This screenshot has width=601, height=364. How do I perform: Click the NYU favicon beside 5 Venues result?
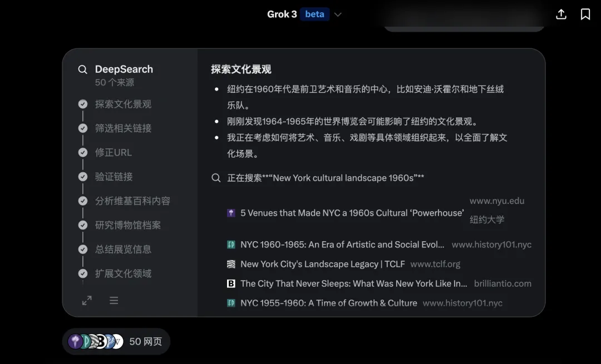pyautogui.click(x=231, y=213)
